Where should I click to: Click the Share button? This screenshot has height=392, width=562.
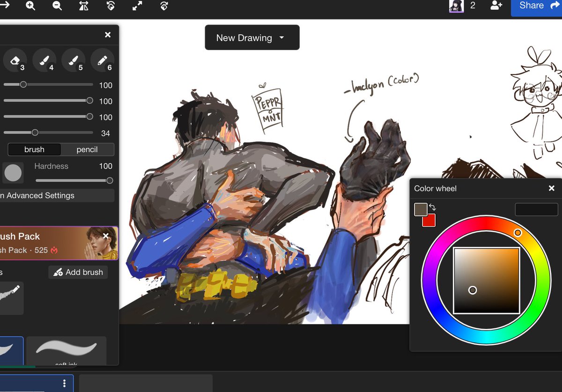[x=537, y=7]
